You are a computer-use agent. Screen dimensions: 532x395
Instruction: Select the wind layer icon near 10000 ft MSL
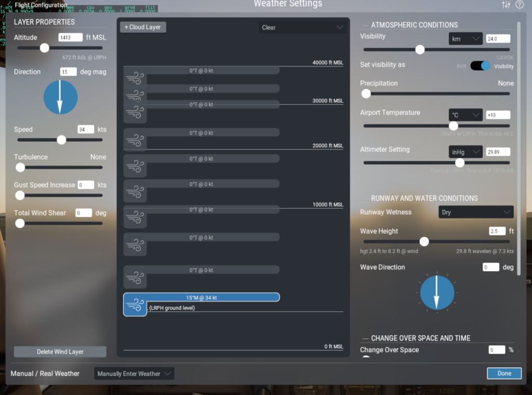click(x=135, y=217)
